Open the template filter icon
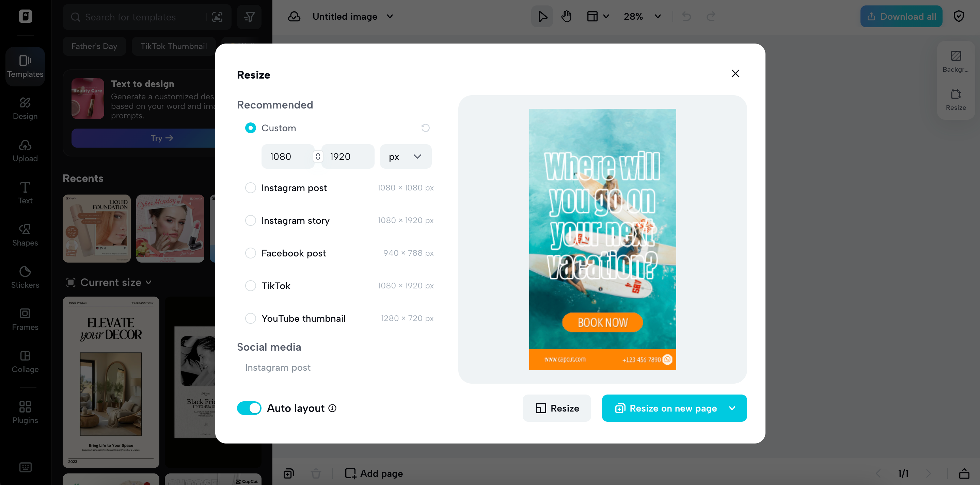This screenshot has width=980, height=485. [x=249, y=17]
